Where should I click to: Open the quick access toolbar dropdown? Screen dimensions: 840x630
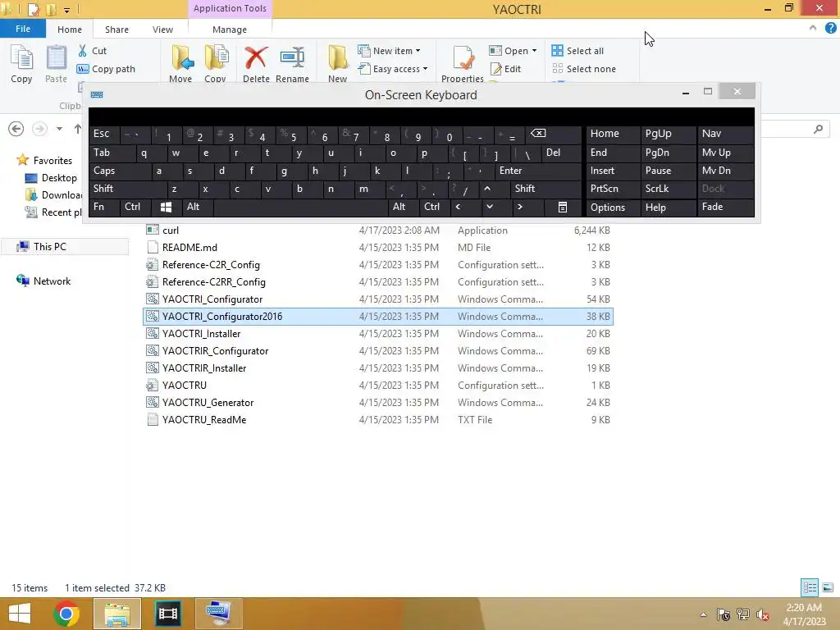67,10
